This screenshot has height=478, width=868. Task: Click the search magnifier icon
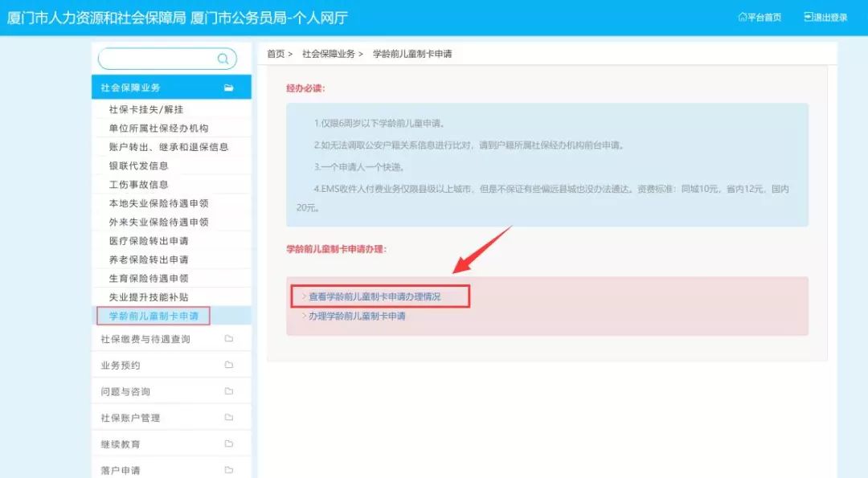point(223,59)
